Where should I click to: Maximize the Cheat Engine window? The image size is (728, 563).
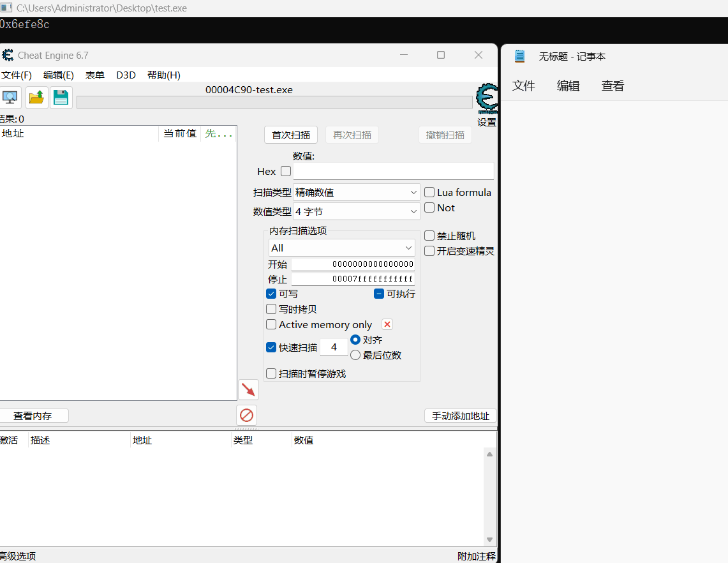(441, 55)
